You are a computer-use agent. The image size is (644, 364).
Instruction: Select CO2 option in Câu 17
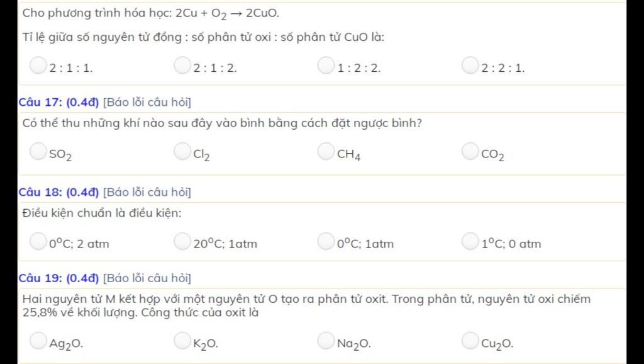click(x=470, y=151)
